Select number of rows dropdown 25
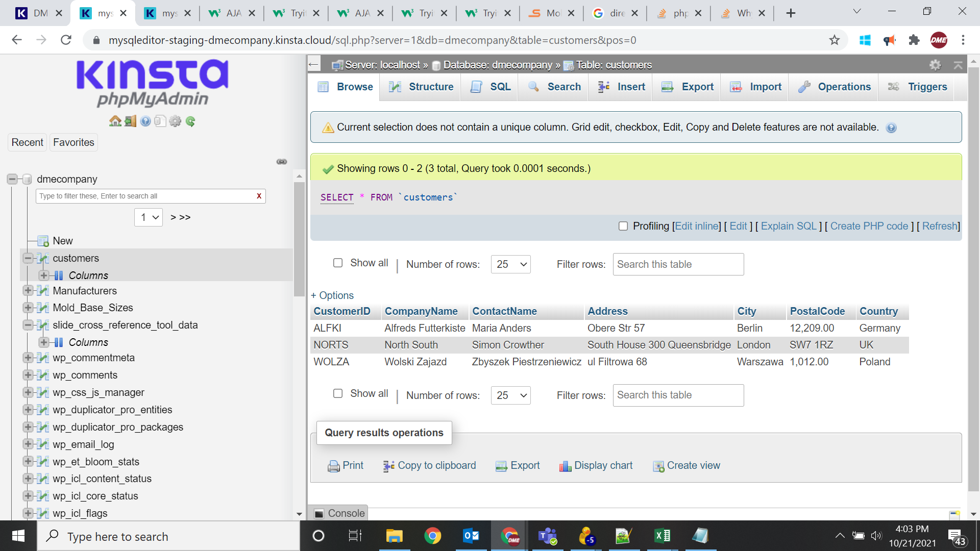Screen dimensions: 980x551 tap(509, 264)
